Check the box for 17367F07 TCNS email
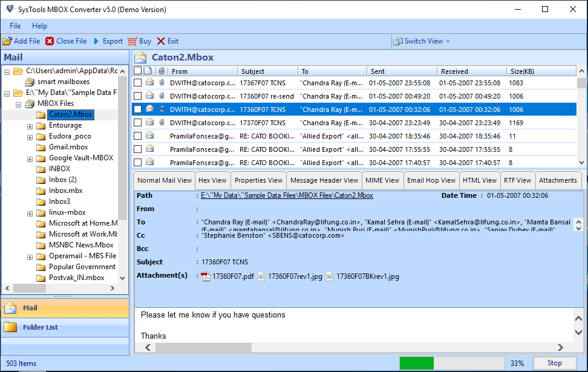Image resolution: width=588 pixels, height=372 pixels. [x=138, y=83]
